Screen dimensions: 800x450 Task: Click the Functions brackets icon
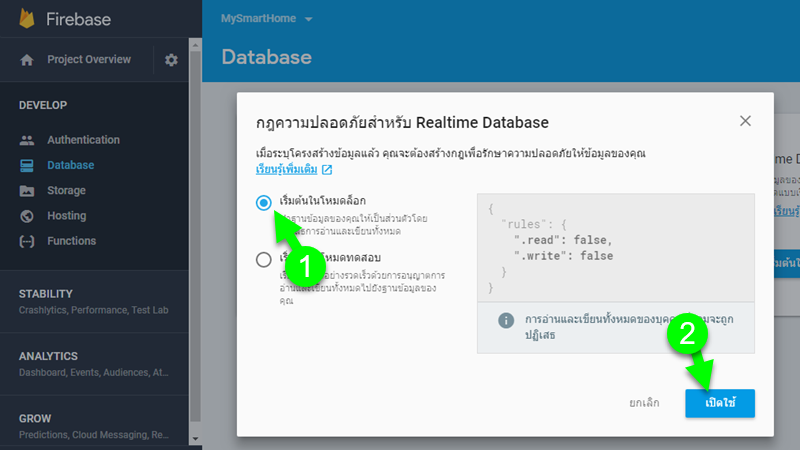(x=27, y=241)
